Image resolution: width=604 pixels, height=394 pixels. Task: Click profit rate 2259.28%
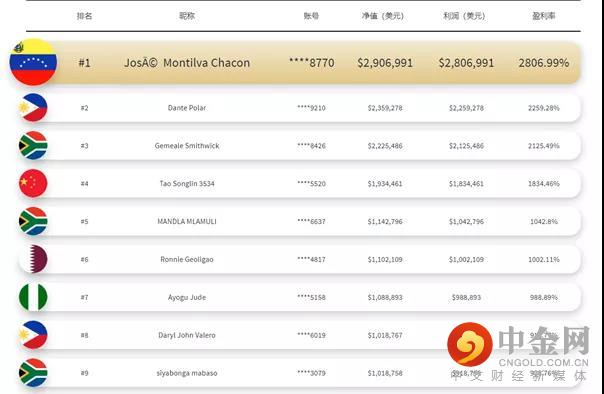544,108
